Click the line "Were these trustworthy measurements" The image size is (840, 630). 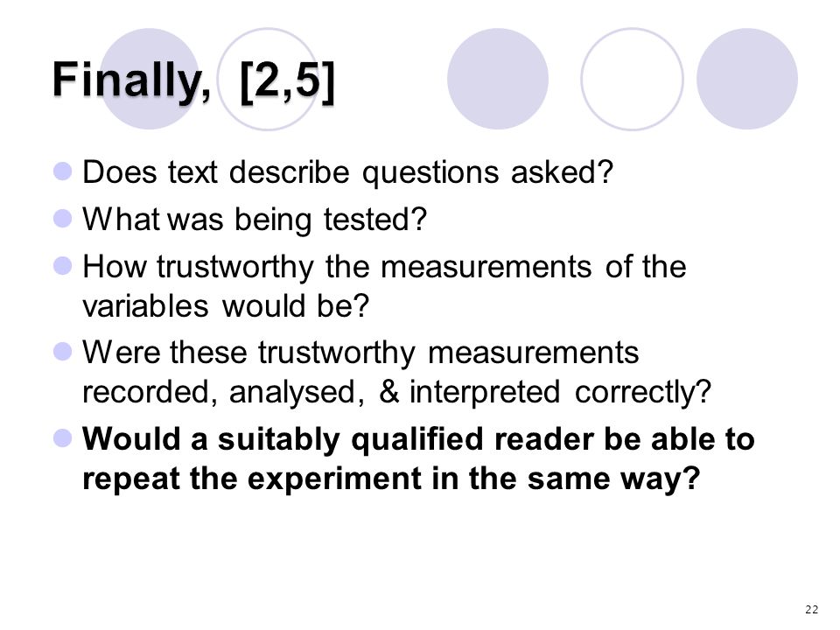click(360, 353)
